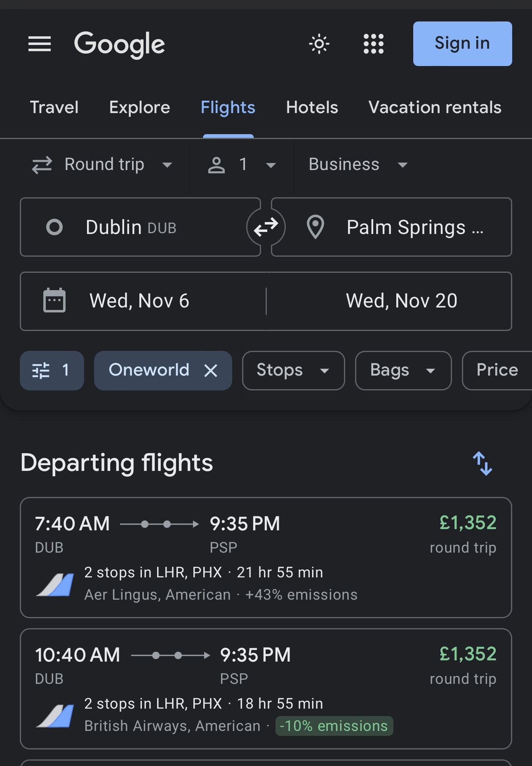Select the 10:40 AM British Airways flight
Viewport: 532px width, 766px height.
[x=266, y=688]
